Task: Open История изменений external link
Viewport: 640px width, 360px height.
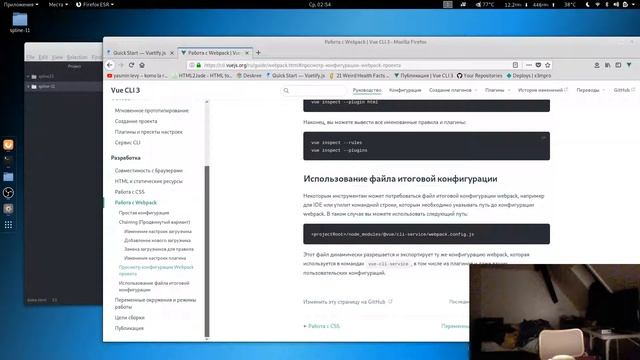Action: pos(542,90)
